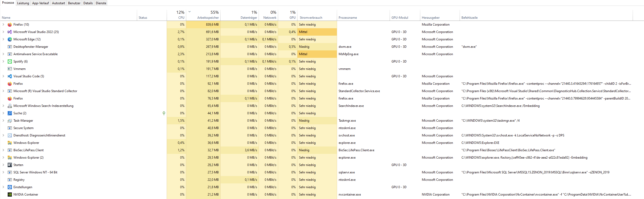Sort by the GPU-Modul column header
This screenshot has height=199, width=644.
405,15
